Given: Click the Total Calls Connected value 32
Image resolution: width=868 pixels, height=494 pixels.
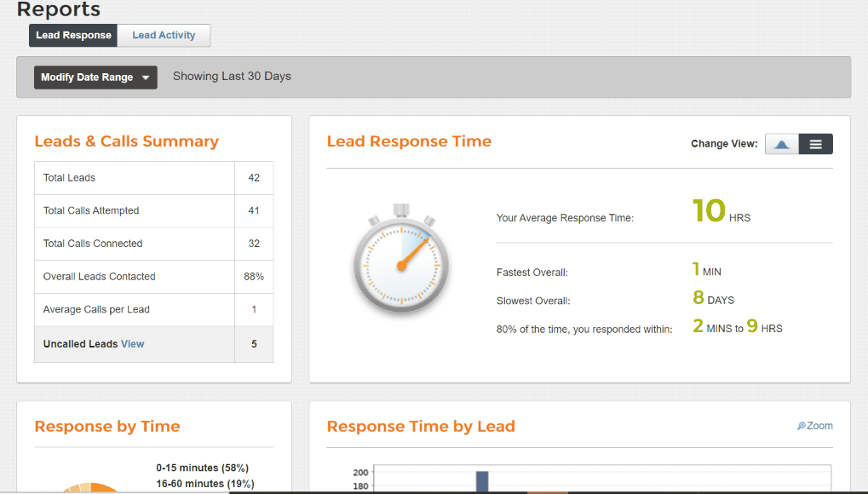Looking at the screenshot, I should click(x=254, y=243).
